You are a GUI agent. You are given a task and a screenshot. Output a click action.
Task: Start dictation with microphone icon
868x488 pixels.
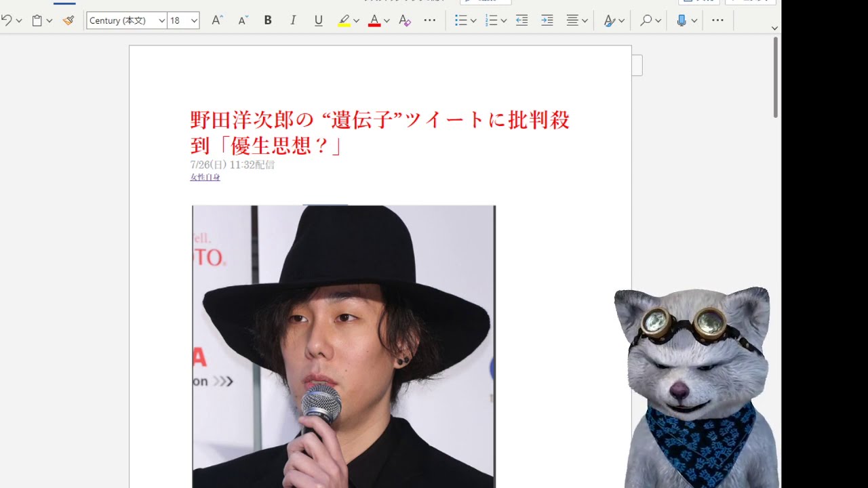682,20
